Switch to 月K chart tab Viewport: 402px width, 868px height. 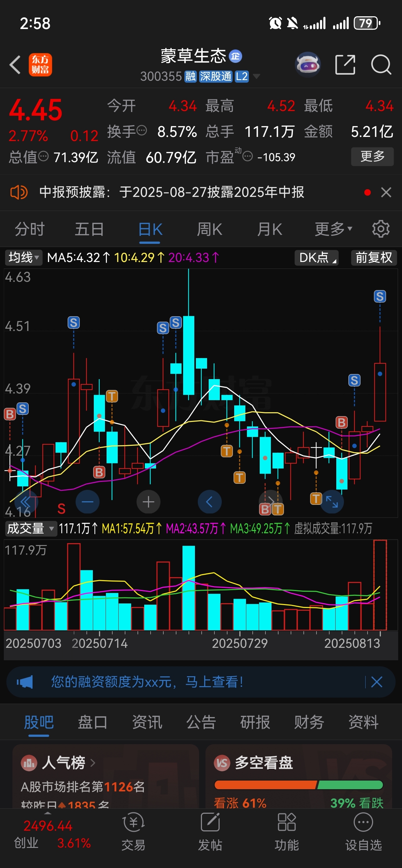click(x=270, y=229)
